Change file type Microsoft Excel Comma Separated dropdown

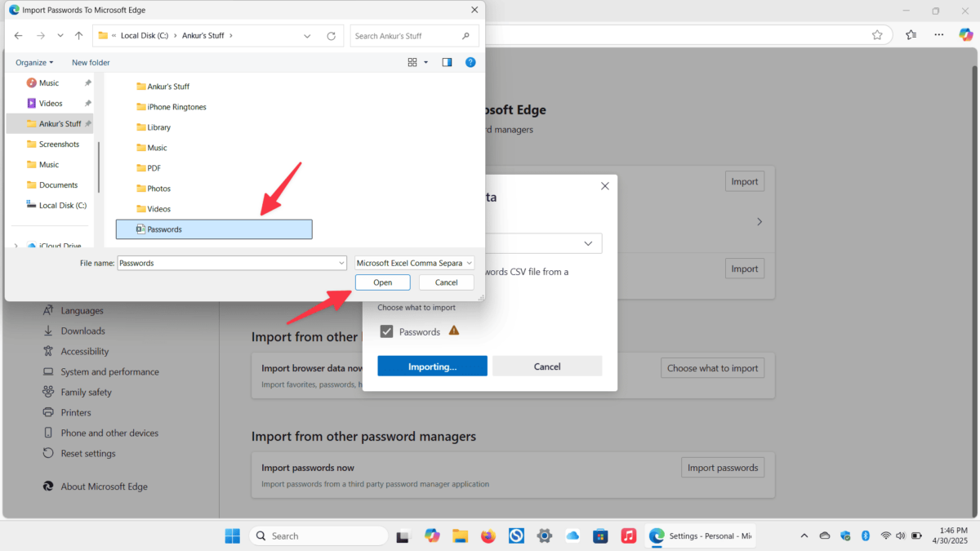tap(414, 263)
